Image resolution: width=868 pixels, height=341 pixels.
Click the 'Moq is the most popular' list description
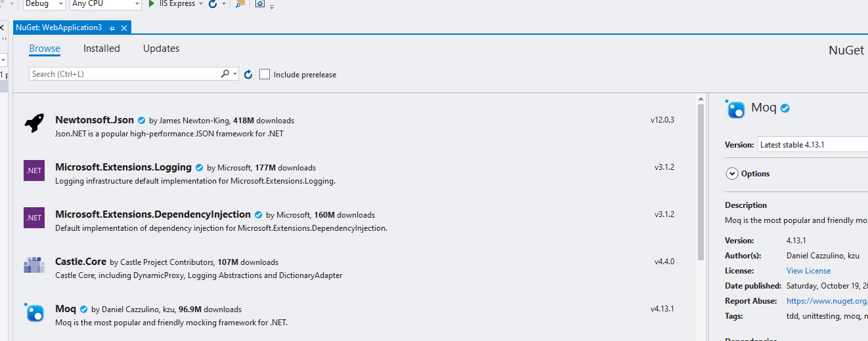[171, 323]
